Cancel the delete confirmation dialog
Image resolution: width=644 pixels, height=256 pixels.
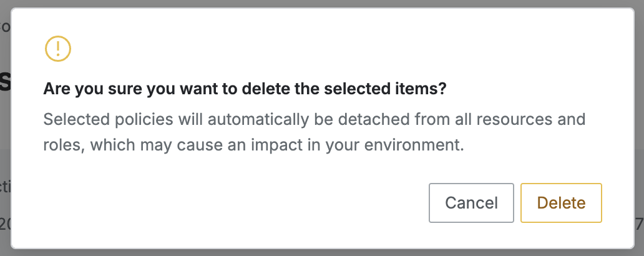pyautogui.click(x=471, y=203)
